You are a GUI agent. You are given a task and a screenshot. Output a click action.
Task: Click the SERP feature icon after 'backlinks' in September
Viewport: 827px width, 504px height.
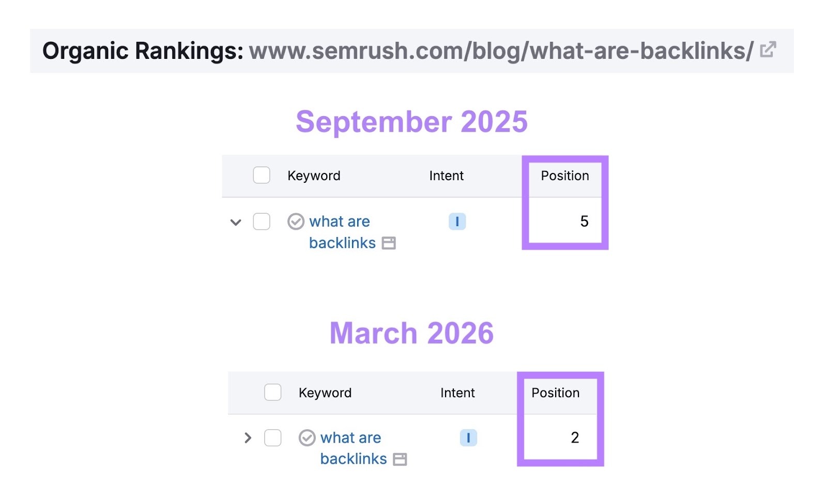pyautogui.click(x=390, y=243)
